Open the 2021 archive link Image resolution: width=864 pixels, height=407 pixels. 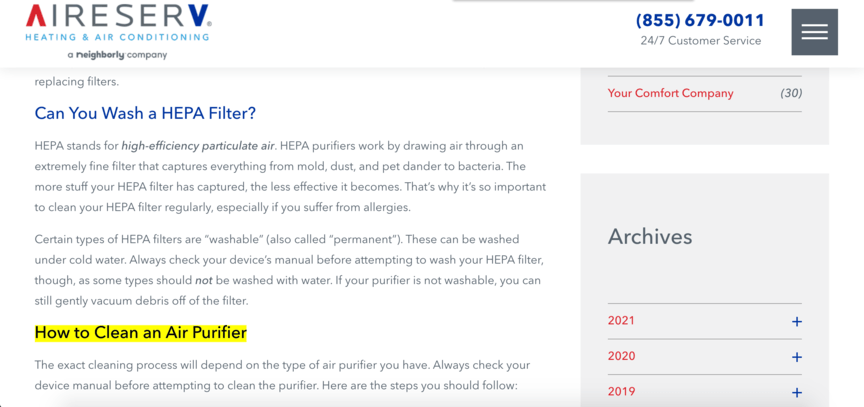pyautogui.click(x=621, y=321)
